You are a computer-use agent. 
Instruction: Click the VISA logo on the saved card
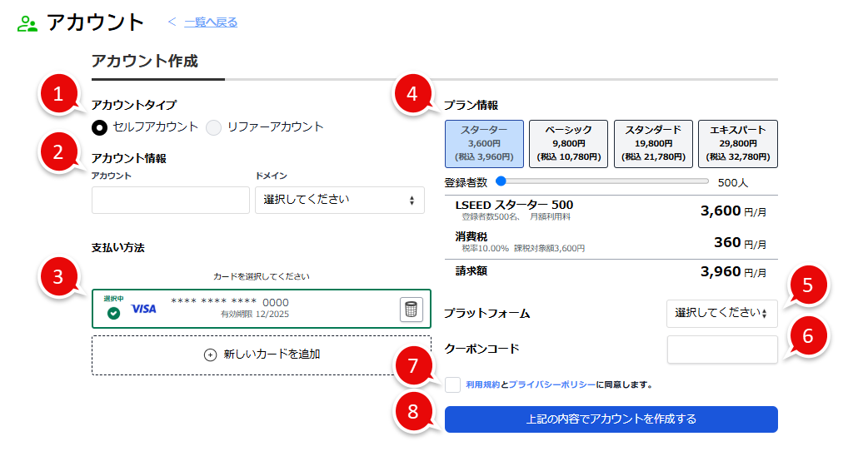pyautogui.click(x=144, y=309)
